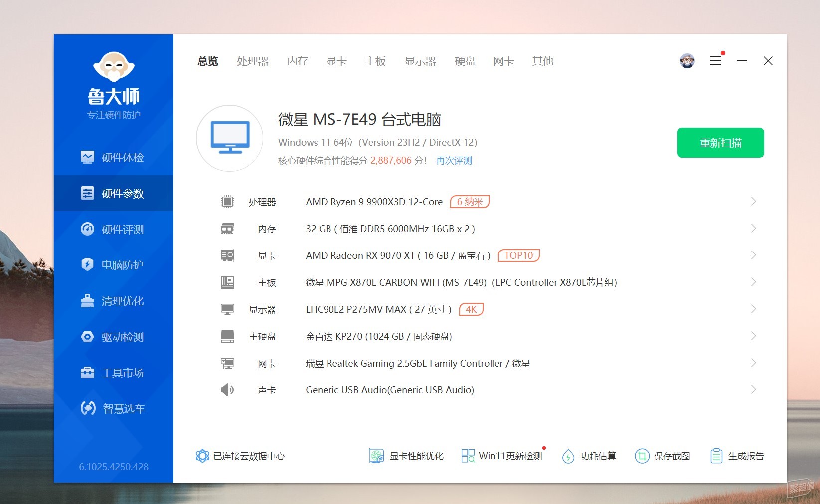Expand the 主硬盘 row chevron
820x504 pixels.
click(753, 336)
